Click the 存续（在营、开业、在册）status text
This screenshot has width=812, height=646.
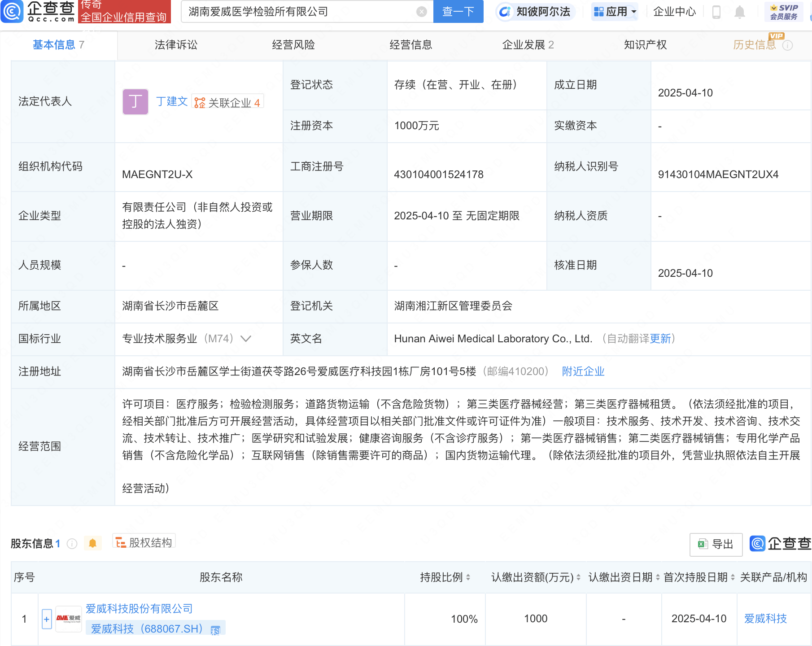coord(455,85)
